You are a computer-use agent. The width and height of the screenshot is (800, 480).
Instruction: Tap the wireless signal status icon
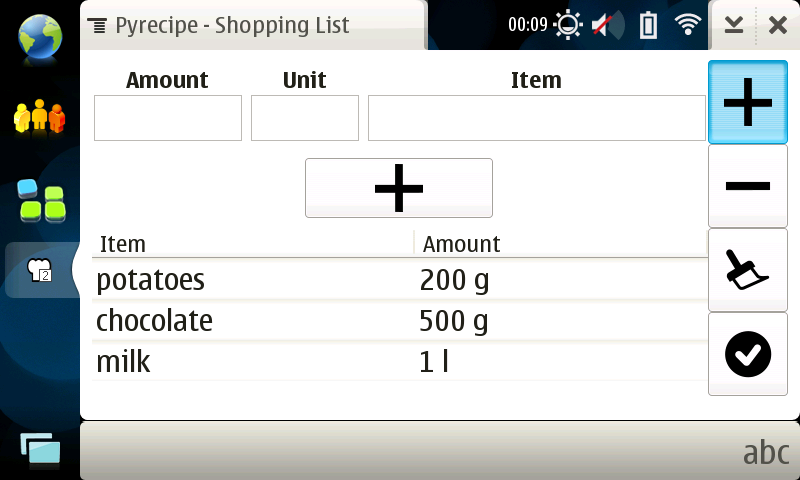click(687, 25)
